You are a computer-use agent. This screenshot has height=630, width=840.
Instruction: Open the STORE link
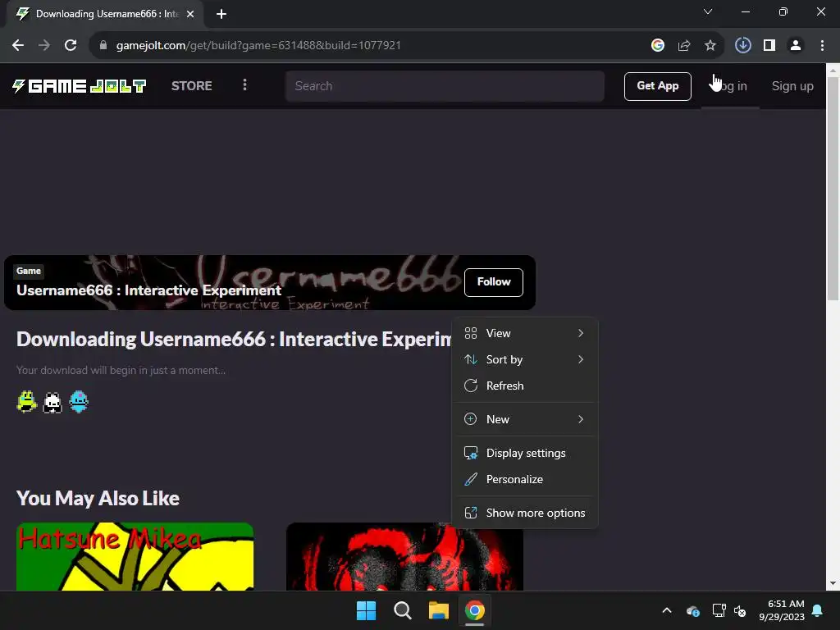click(x=191, y=85)
